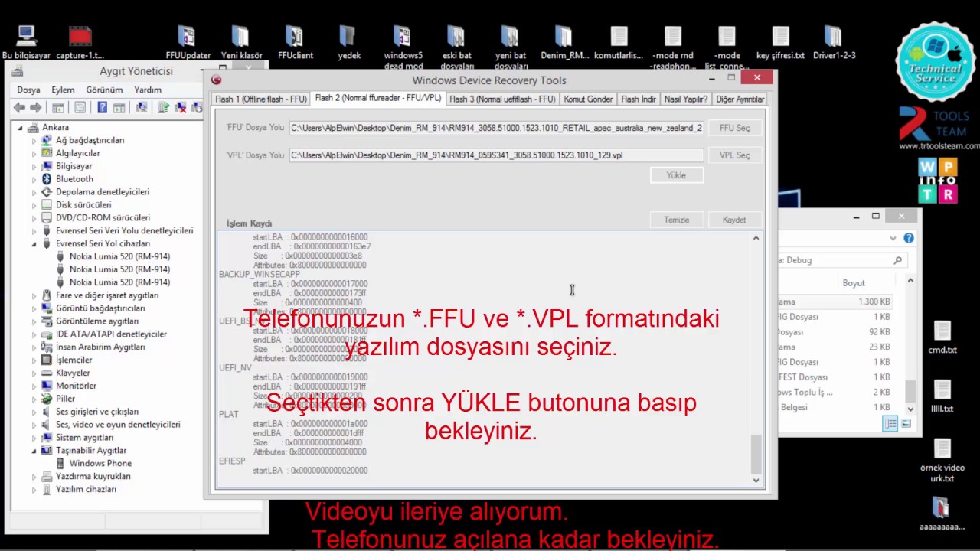Click the log scrollbar up arrow

[x=756, y=238]
